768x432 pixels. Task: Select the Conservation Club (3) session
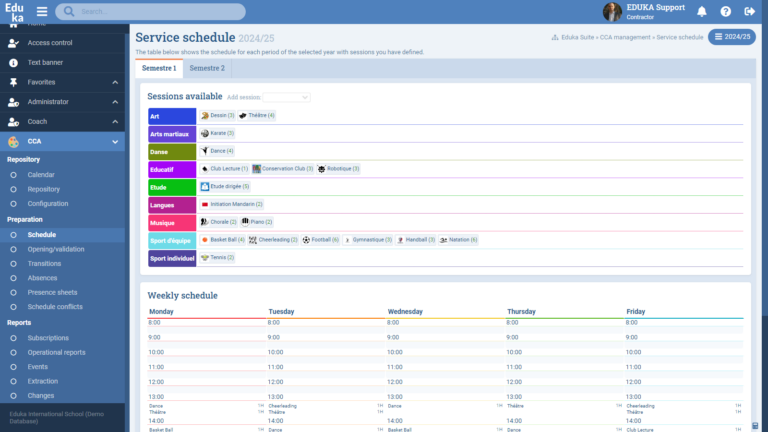[x=283, y=168]
